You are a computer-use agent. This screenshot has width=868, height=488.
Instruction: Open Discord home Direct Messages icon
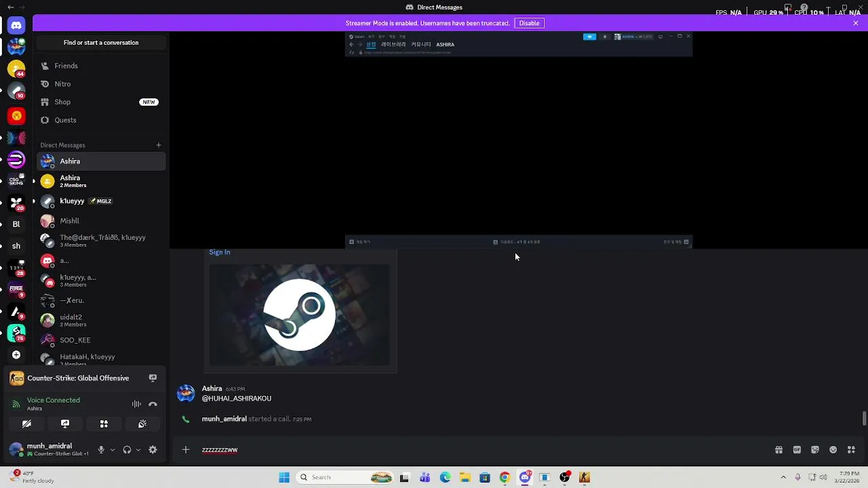pyautogui.click(x=16, y=25)
